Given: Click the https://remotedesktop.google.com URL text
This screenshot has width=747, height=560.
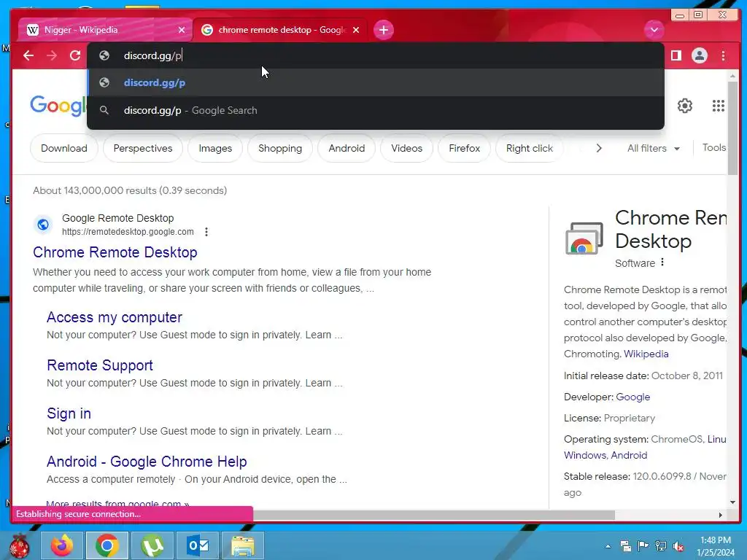Looking at the screenshot, I should (x=128, y=232).
